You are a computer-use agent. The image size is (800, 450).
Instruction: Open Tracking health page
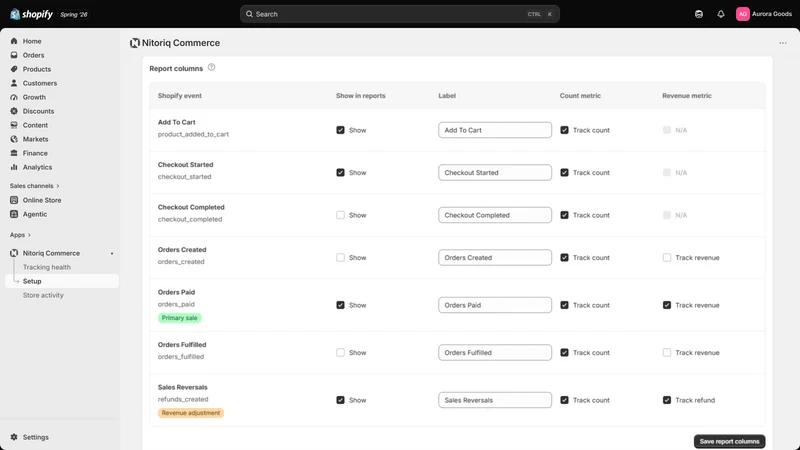click(x=46, y=267)
